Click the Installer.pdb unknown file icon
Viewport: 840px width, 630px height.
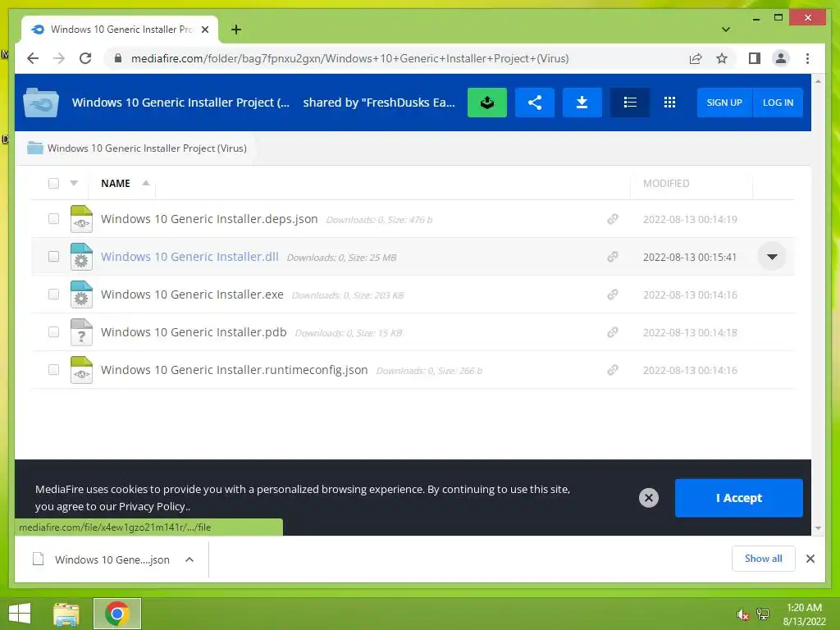tap(81, 332)
